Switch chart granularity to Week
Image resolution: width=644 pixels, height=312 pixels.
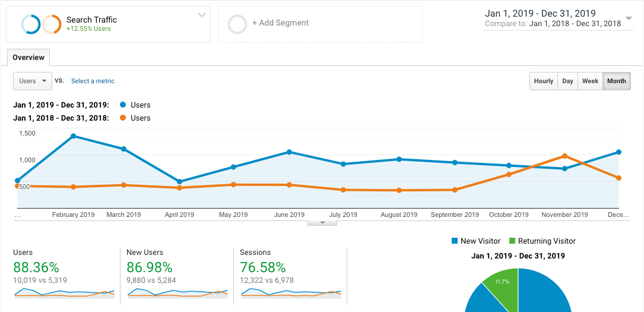590,81
